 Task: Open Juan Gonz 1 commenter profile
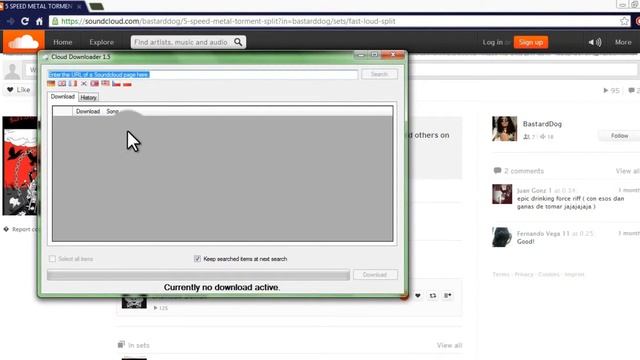tap(534, 190)
